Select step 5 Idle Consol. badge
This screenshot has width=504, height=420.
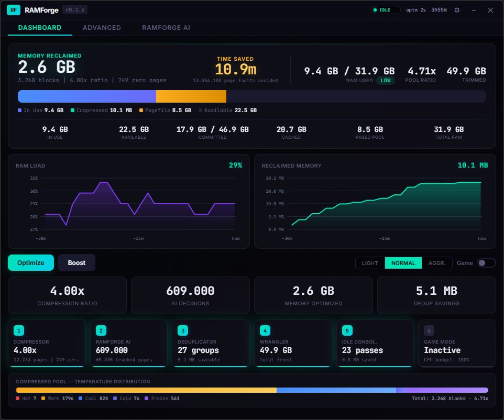pos(347,330)
